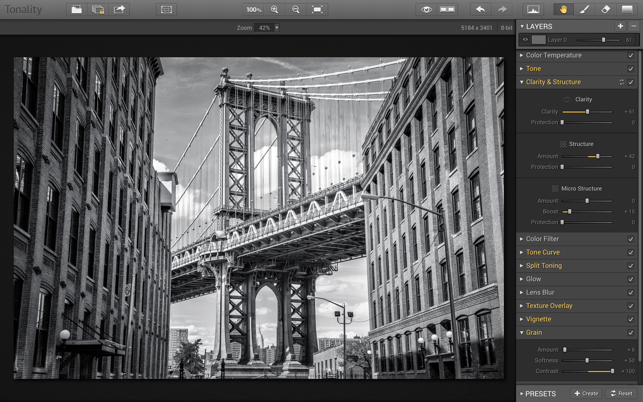
Task: Expand the Split Toning section
Action: [x=521, y=266]
